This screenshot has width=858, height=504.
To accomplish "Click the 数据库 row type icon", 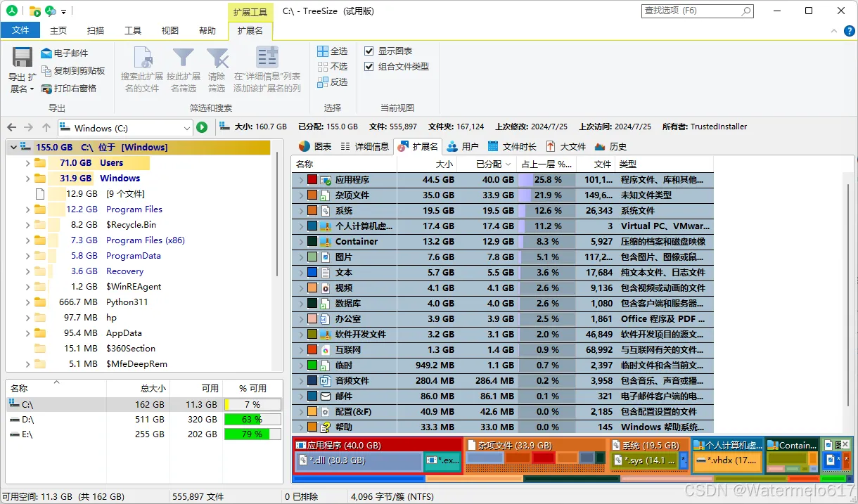I will tap(326, 304).
